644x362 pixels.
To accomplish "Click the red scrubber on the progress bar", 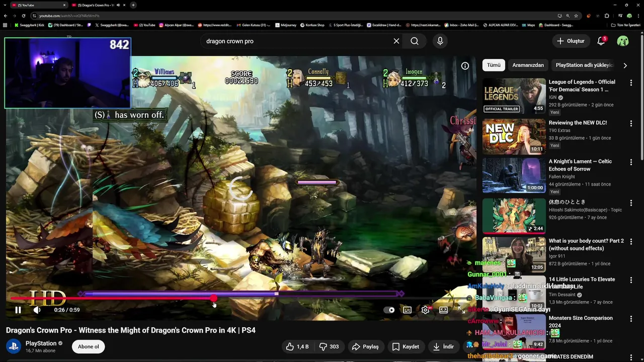I will click(x=214, y=298).
